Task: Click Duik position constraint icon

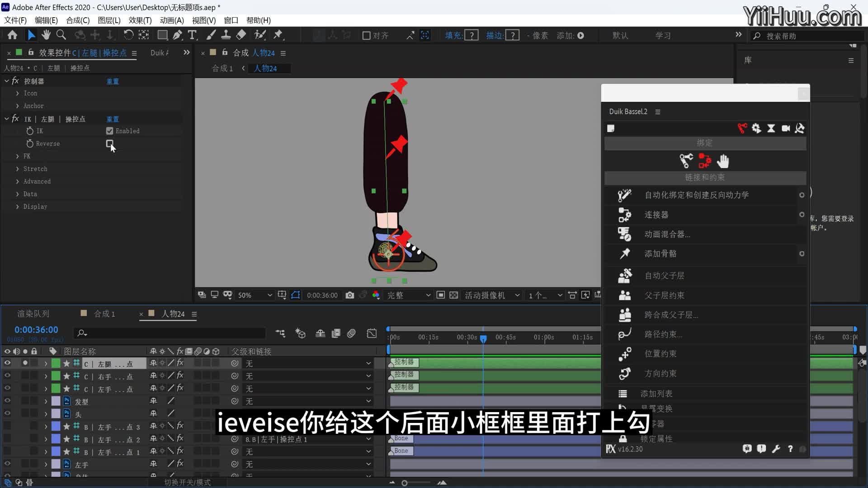Action: pos(624,354)
